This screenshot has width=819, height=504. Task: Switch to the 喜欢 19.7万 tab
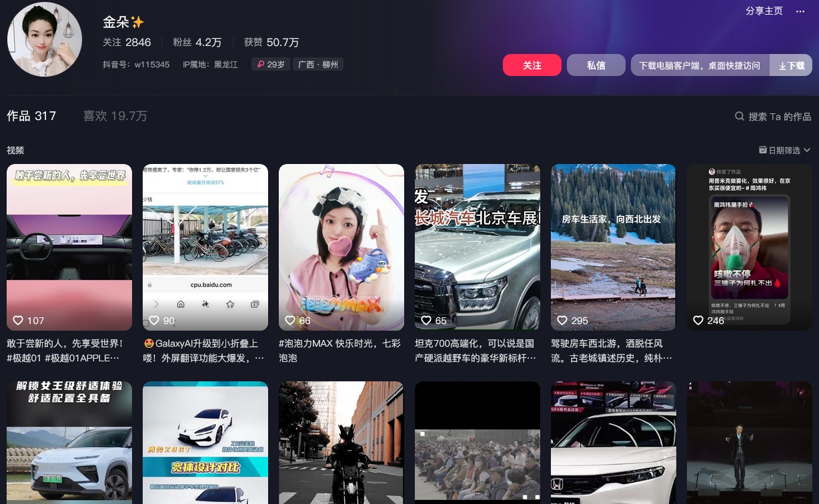(x=115, y=116)
